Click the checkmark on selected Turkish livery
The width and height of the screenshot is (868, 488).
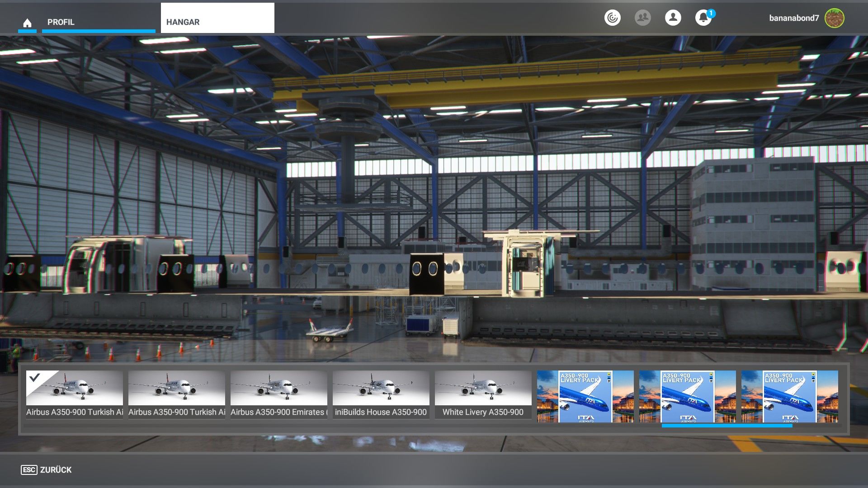tap(34, 378)
